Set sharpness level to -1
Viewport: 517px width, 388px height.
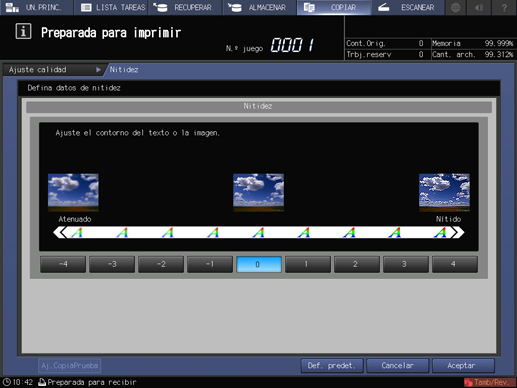pyautogui.click(x=210, y=264)
